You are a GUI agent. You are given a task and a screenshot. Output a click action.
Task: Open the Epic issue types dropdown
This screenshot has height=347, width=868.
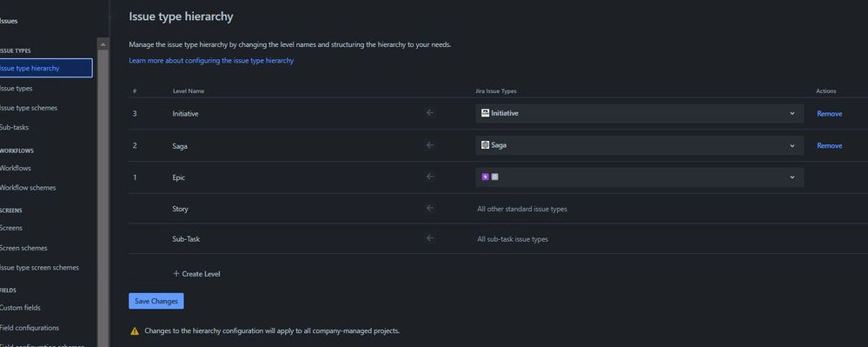639,177
